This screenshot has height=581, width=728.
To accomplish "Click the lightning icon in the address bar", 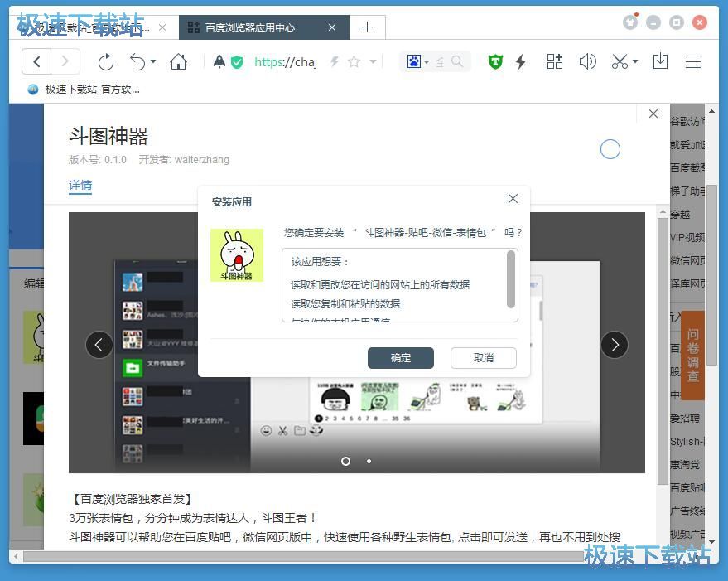I will click(x=335, y=61).
